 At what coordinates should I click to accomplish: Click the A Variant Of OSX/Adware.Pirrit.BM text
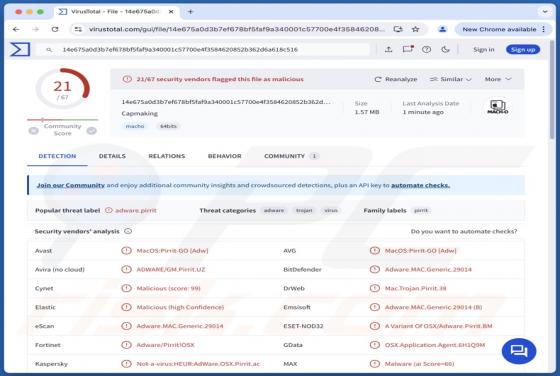439,326
